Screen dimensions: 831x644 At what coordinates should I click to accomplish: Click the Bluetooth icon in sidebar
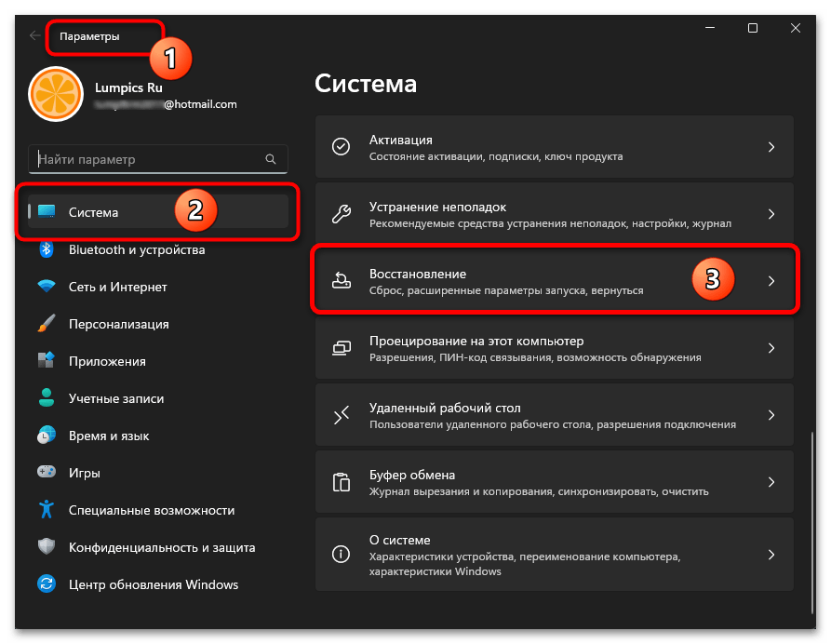47,249
